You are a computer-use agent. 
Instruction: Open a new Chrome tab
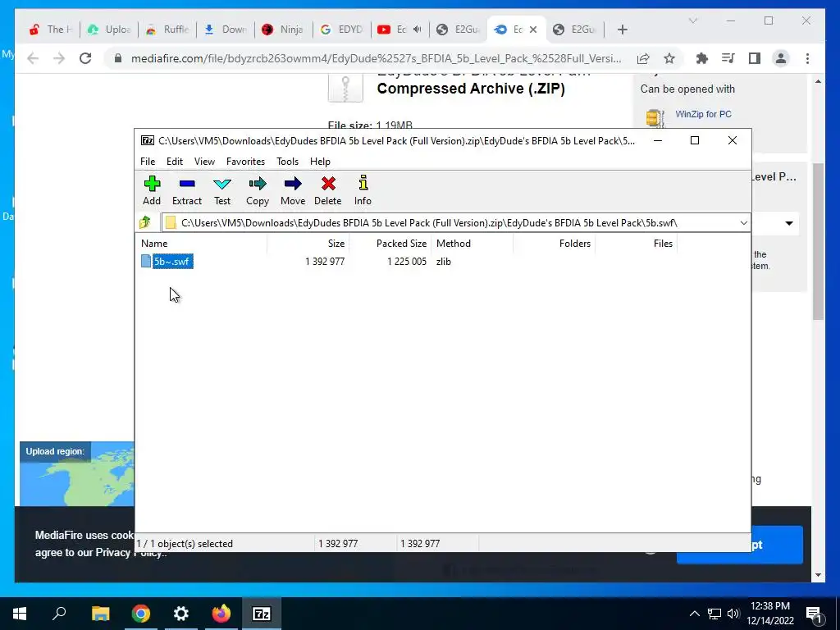coord(622,30)
